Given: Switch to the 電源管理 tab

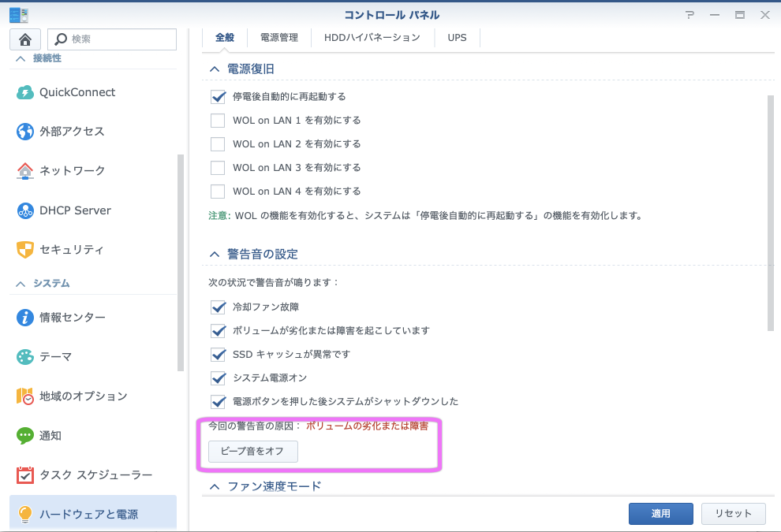Looking at the screenshot, I should tap(278, 37).
